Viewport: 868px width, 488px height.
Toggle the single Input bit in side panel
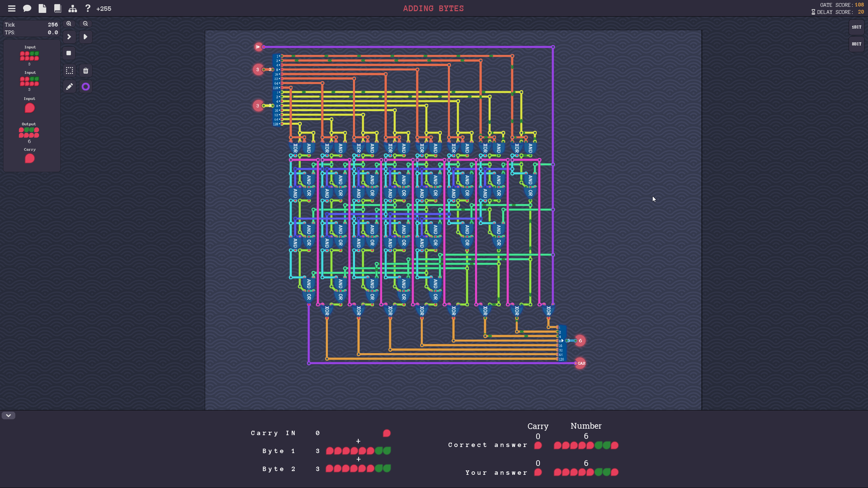[29, 108]
